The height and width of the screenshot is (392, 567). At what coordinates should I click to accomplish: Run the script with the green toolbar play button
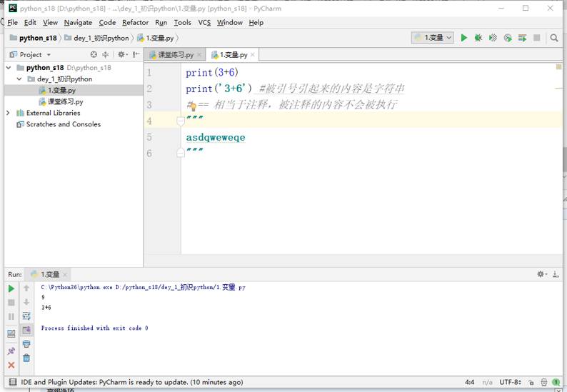(463, 38)
